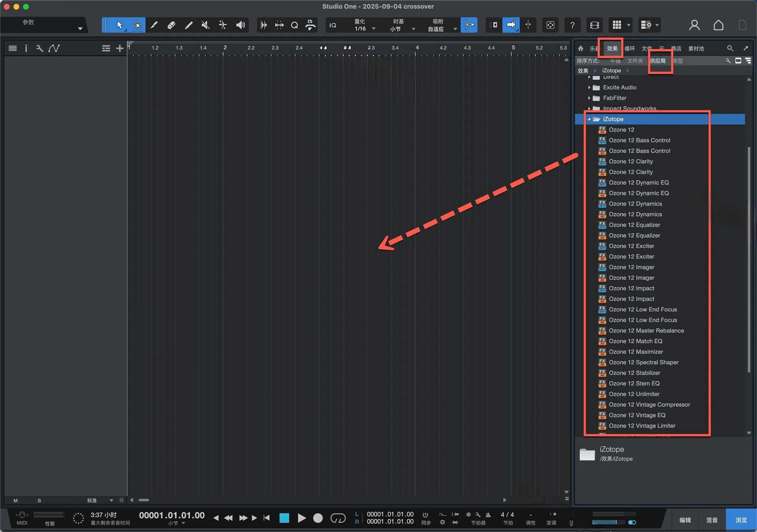This screenshot has width=757, height=532.
Task: Switch to the 商店 shop tab
Action: tap(676, 49)
